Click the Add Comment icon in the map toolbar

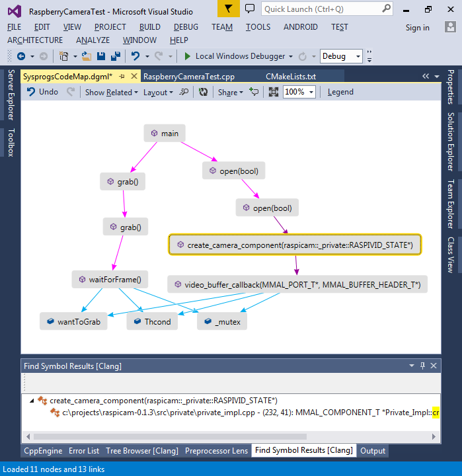tap(253, 92)
